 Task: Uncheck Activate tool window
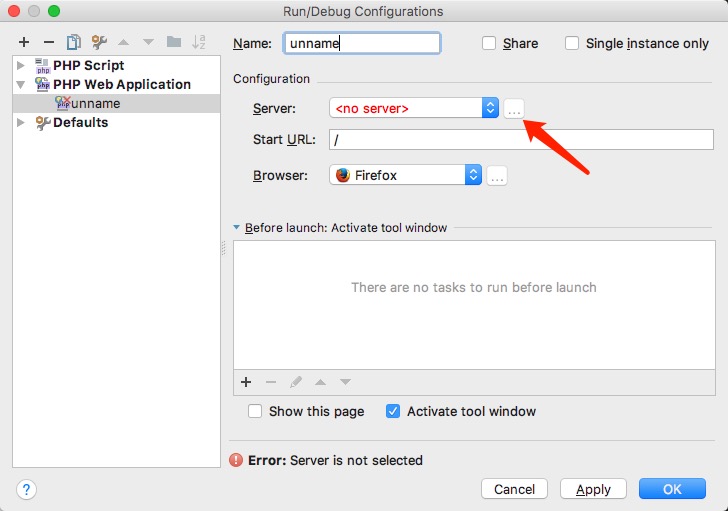pos(393,411)
